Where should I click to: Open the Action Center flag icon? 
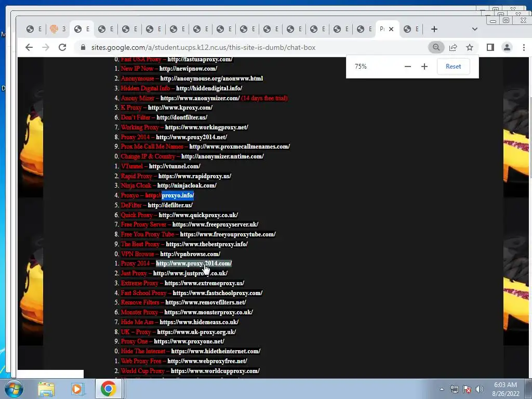467,389
